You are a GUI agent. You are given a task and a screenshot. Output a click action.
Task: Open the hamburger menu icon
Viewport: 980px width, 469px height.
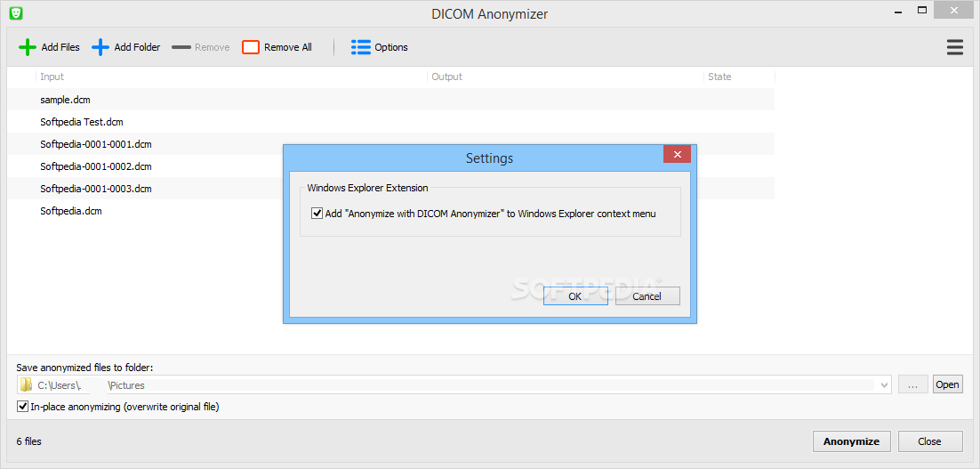click(955, 47)
